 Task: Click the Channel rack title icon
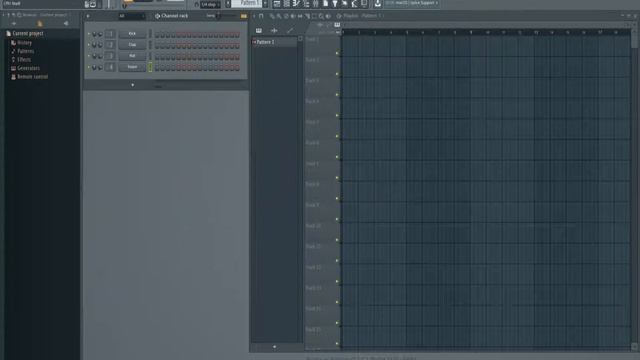[x=157, y=16]
